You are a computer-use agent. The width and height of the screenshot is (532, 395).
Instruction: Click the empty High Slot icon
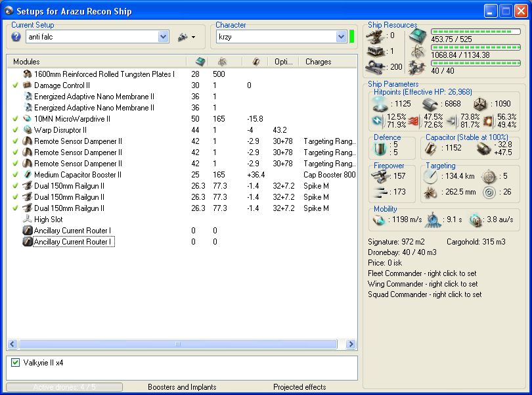(28, 220)
